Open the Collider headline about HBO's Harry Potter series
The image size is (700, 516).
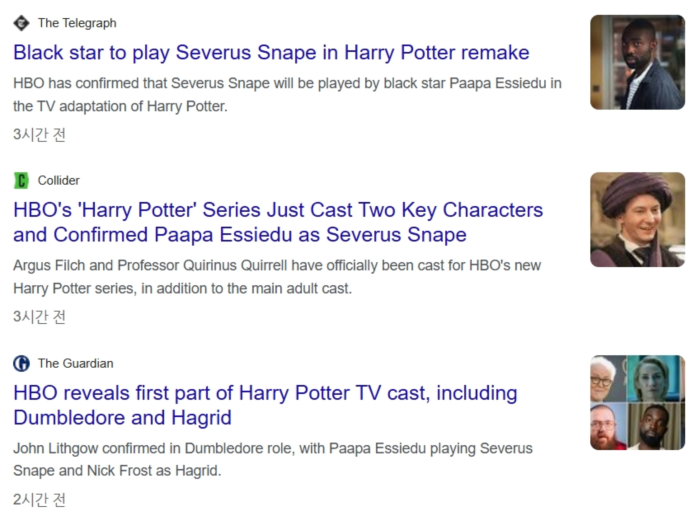pyautogui.click(x=278, y=222)
